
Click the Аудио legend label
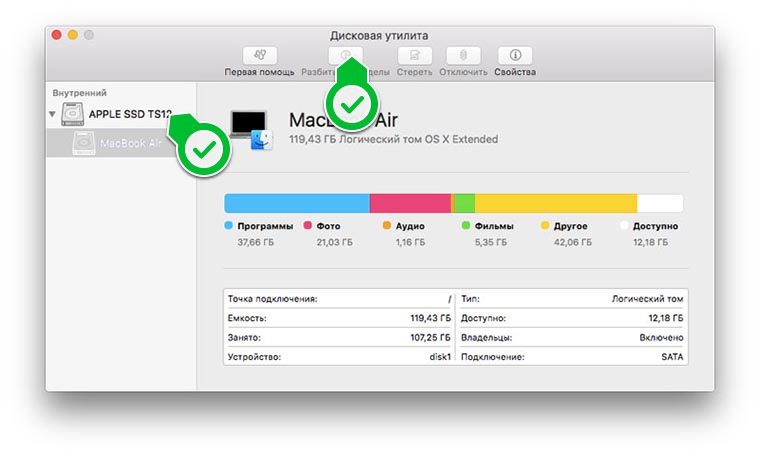point(410,226)
